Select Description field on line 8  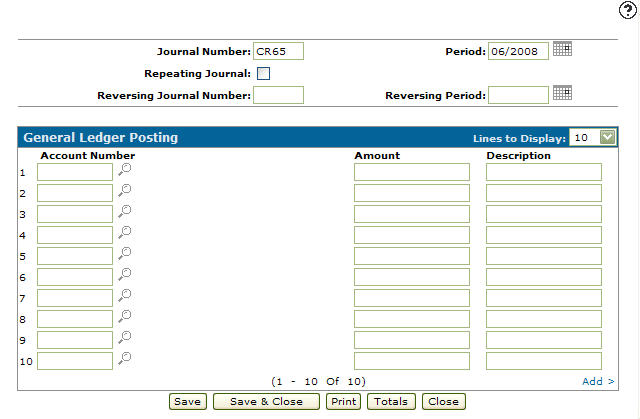[x=544, y=319]
